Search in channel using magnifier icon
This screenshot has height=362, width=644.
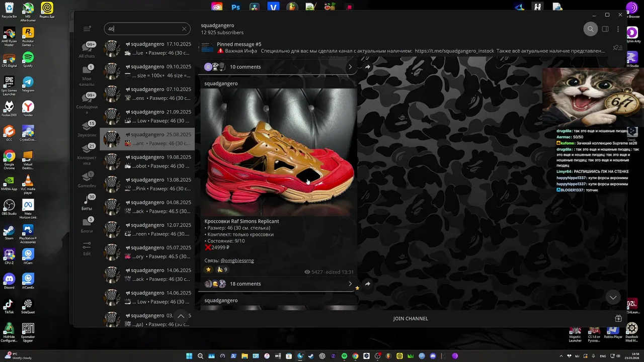point(591,29)
